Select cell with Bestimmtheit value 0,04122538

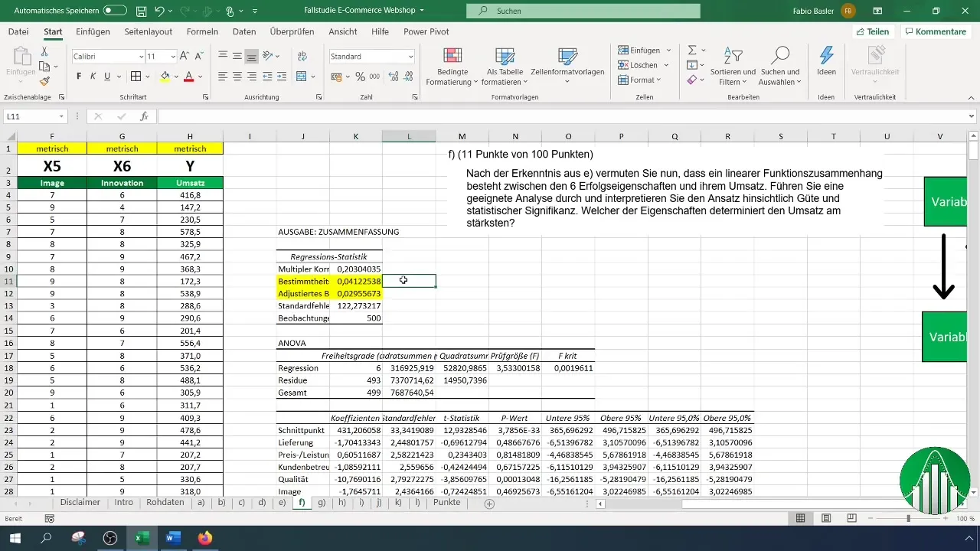[356, 281]
